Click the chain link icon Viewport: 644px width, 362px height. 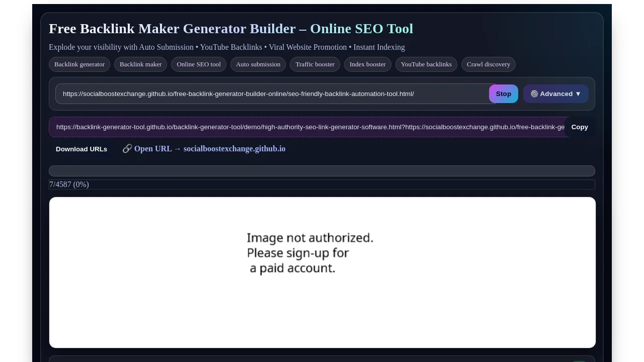(x=127, y=149)
